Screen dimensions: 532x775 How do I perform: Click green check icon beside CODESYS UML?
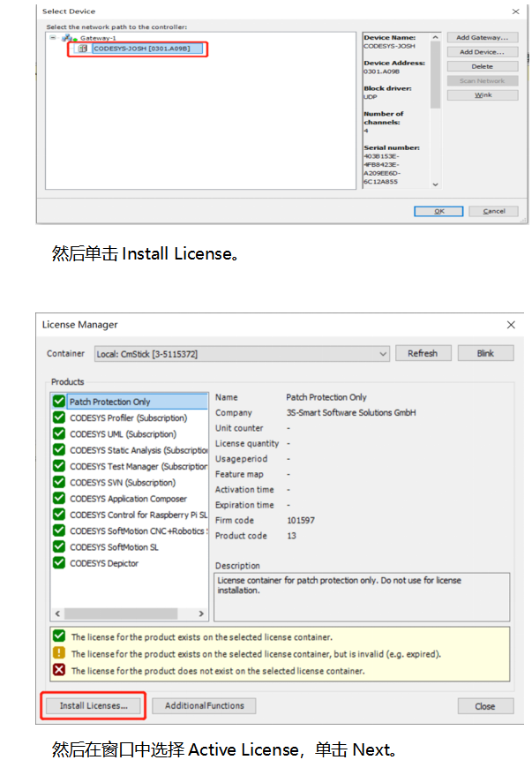59,433
